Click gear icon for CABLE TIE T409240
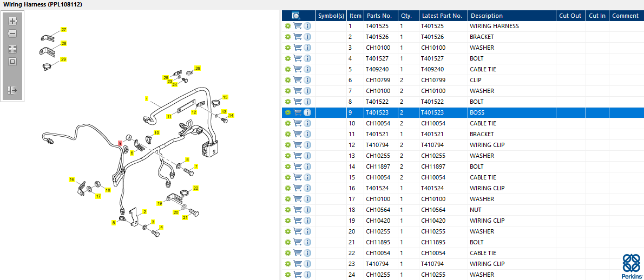The width and height of the screenshot is (644, 280). click(x=288, y=69)
